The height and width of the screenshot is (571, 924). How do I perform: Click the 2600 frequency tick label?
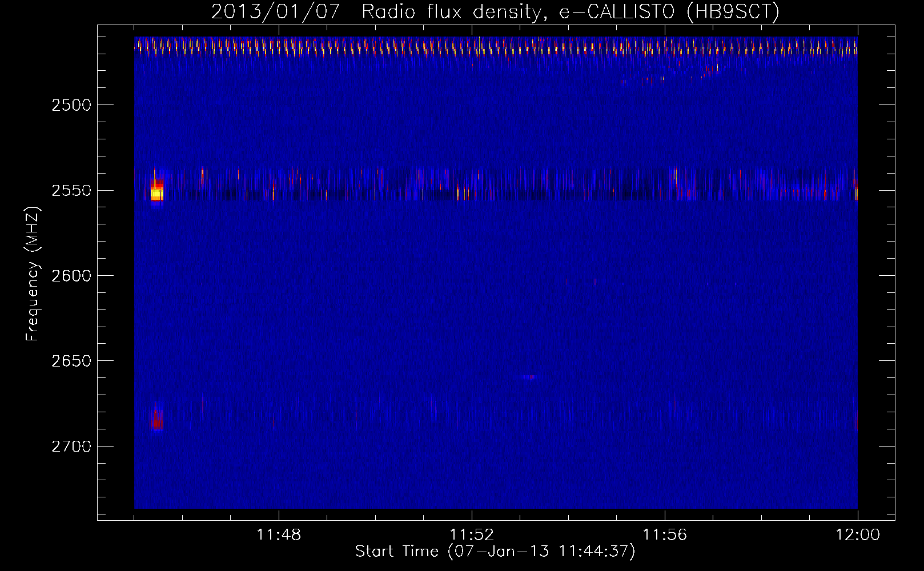tap(71, 276)
